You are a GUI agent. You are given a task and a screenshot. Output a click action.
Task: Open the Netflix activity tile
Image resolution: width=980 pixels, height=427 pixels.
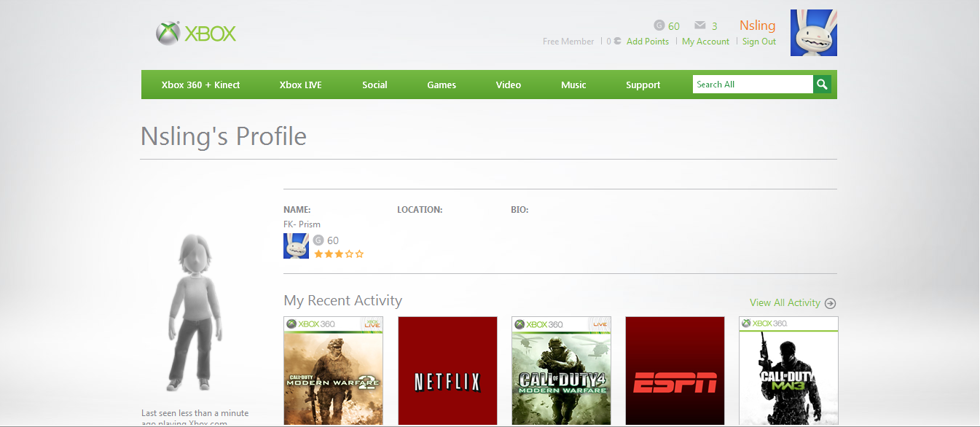[447, 370]
